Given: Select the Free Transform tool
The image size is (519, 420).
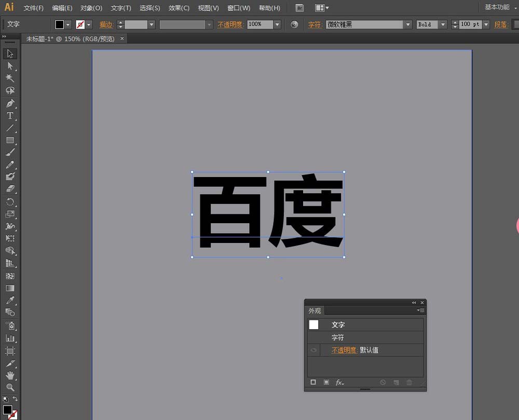Looking at the screenshot, I should pyautogui.click(x=10, y=238).
